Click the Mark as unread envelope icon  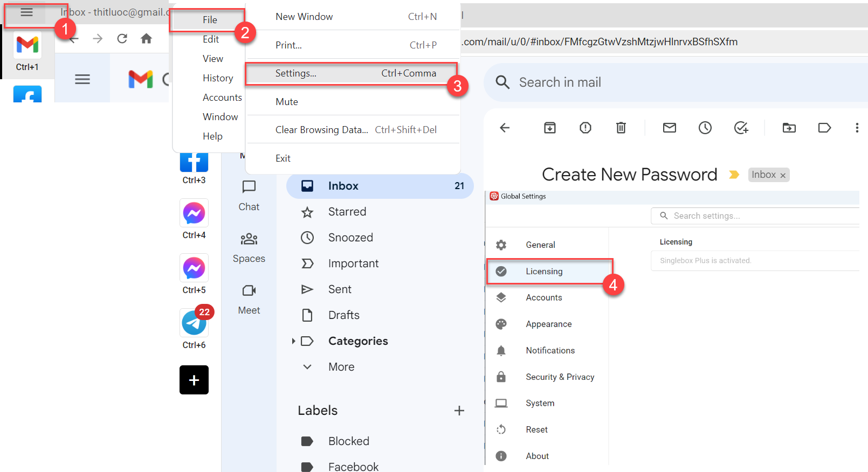[669, 128]
